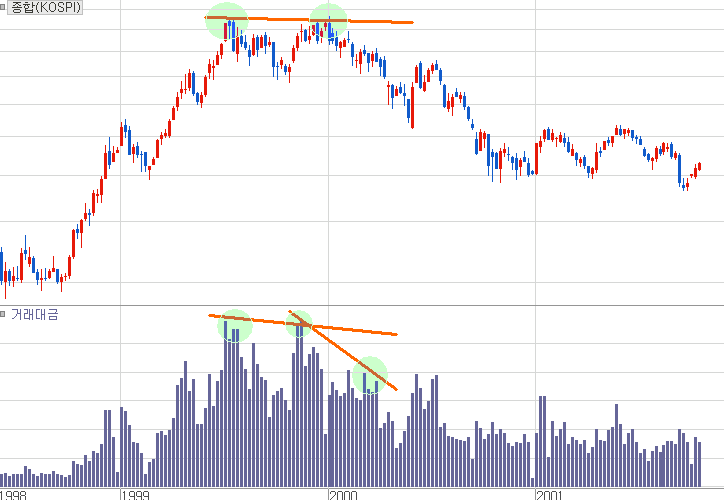Select the 2001 year label on time axis
The image size is (724, 500).
tap(548, 494)
